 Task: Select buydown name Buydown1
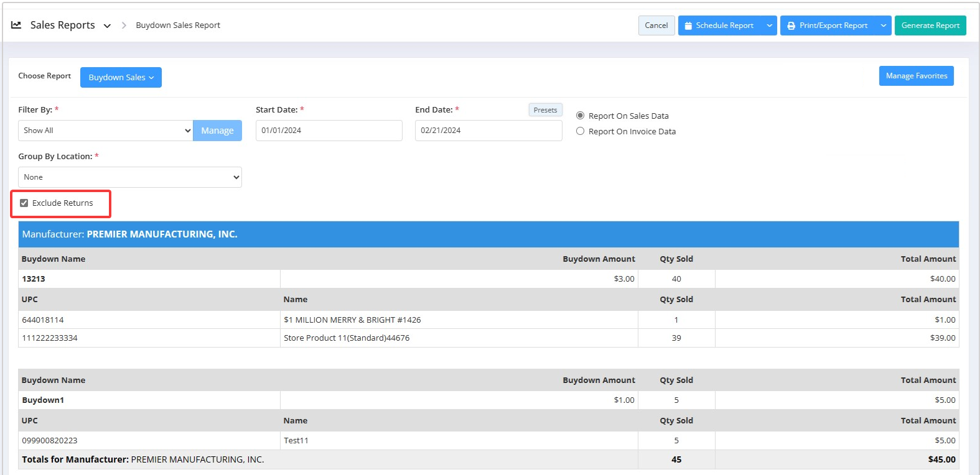(x=43, y=400)
